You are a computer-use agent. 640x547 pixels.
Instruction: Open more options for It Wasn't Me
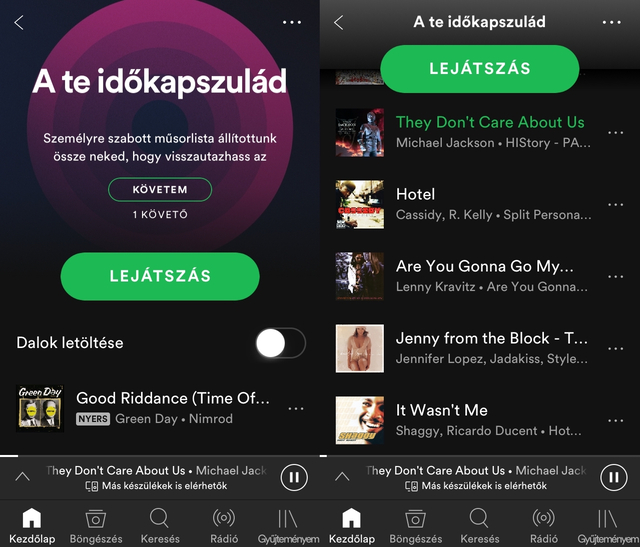point(615,420)
